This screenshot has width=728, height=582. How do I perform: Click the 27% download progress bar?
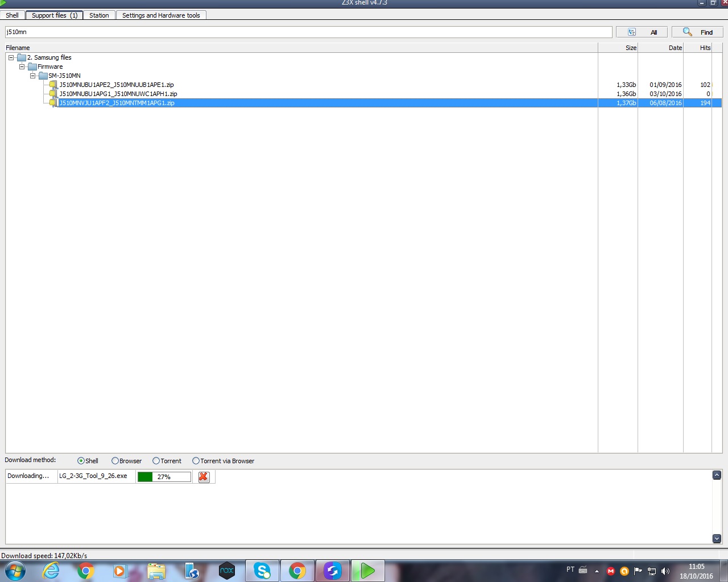[x=164, y=477]
